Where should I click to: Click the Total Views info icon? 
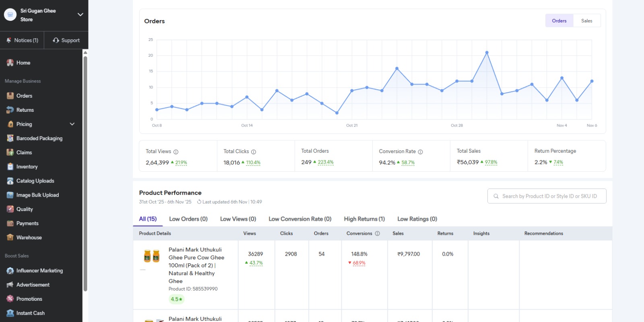pos(176,152)
